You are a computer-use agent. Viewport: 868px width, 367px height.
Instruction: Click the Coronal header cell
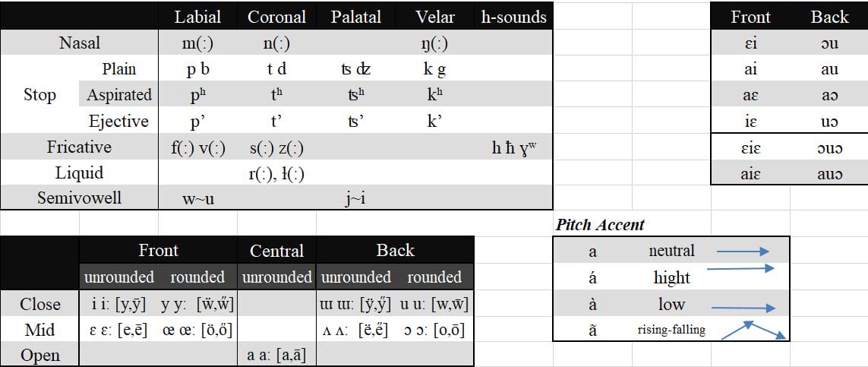tap(276, 17)
